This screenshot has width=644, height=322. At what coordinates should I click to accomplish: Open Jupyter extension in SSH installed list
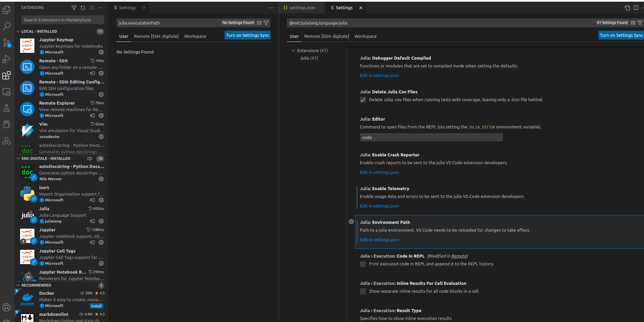(62, 236)
